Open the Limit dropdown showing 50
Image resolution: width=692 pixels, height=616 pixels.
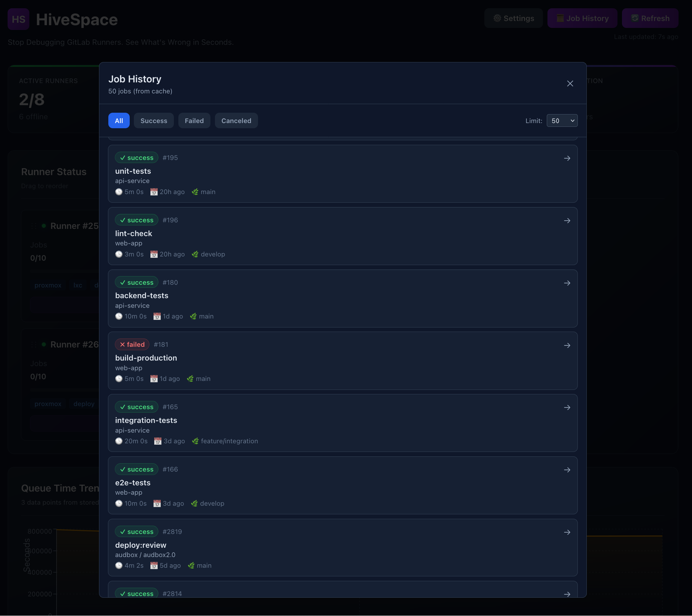(x=562, y=121)
